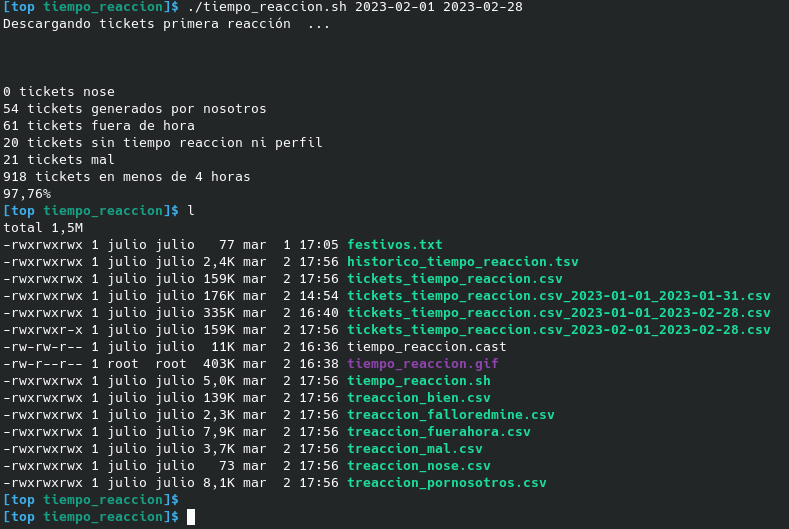Click the '918 tickets en menos de 4 horas' line
The image size is (789, 529).
(126, 177)
